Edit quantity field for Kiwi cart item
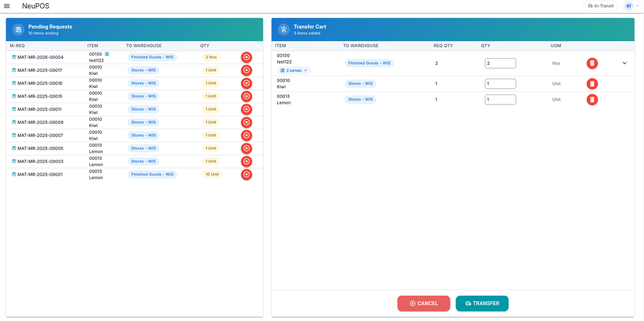The height and width of the screenshot is (321, 644). coord(500,84)
